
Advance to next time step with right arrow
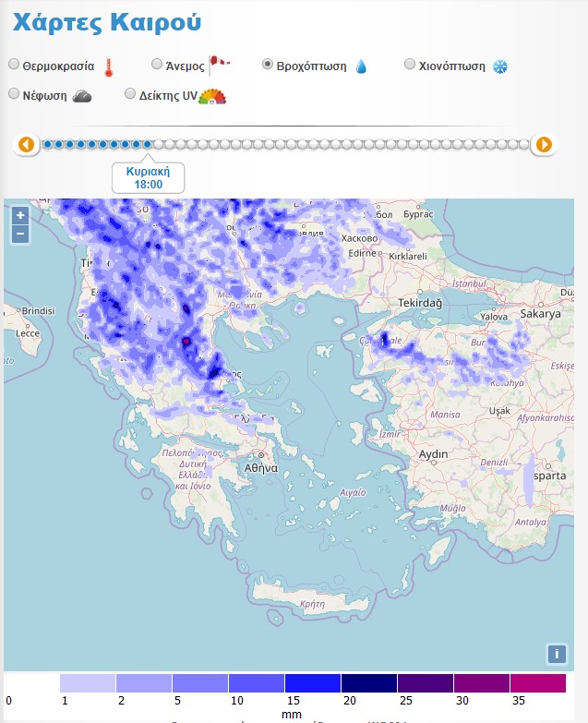pyautogui.click(x=544, y=144)
